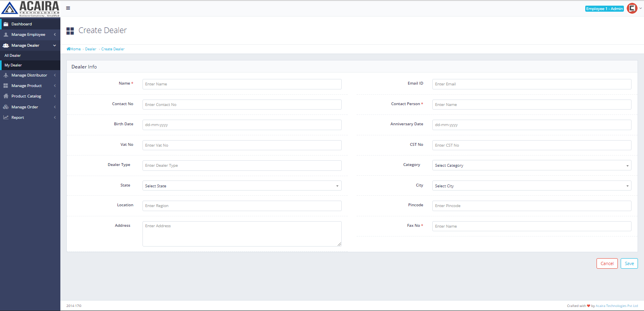The image size is (644, 311).
Task: Click the Product Catalog home icon
Action: pyautogui.click(x=6, y=96)
